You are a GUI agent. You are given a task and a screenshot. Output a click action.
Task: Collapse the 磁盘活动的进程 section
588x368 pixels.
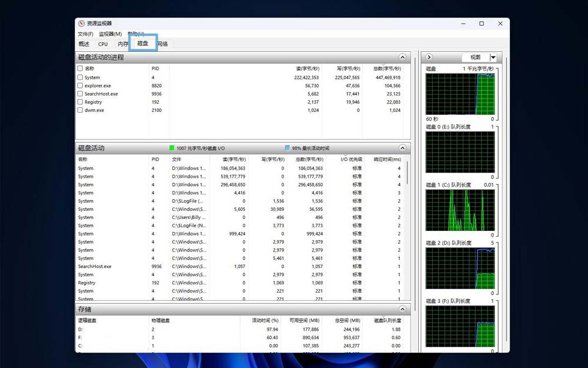402,58
